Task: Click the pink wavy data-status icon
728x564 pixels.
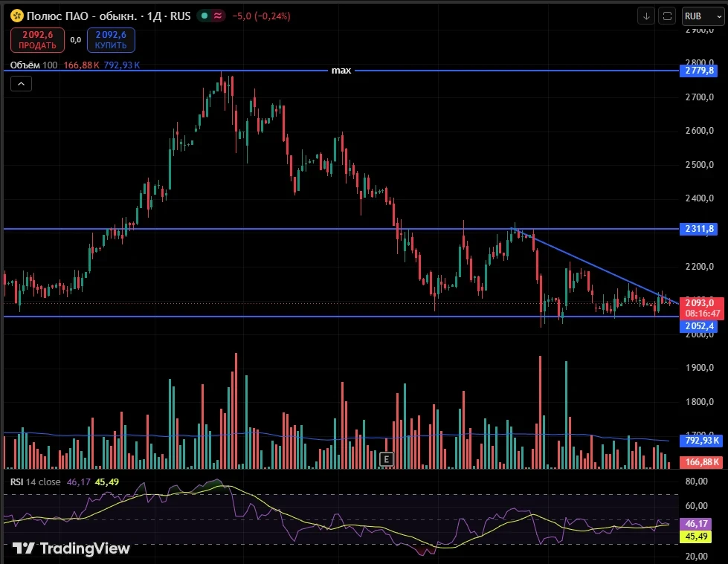Action: pos(217,16)
